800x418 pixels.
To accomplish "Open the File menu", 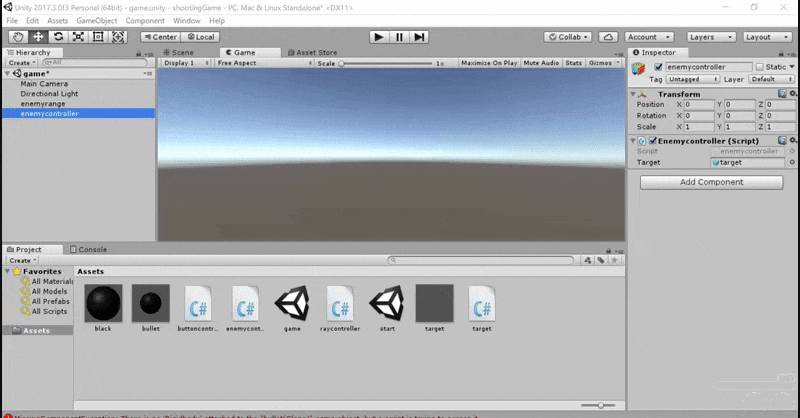I will pos(12,21).
